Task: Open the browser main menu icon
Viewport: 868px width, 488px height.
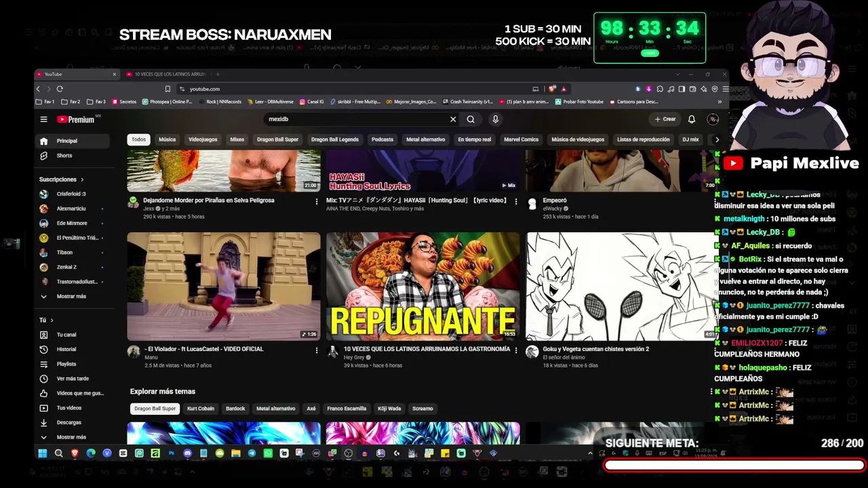Action: pos(726,89)
